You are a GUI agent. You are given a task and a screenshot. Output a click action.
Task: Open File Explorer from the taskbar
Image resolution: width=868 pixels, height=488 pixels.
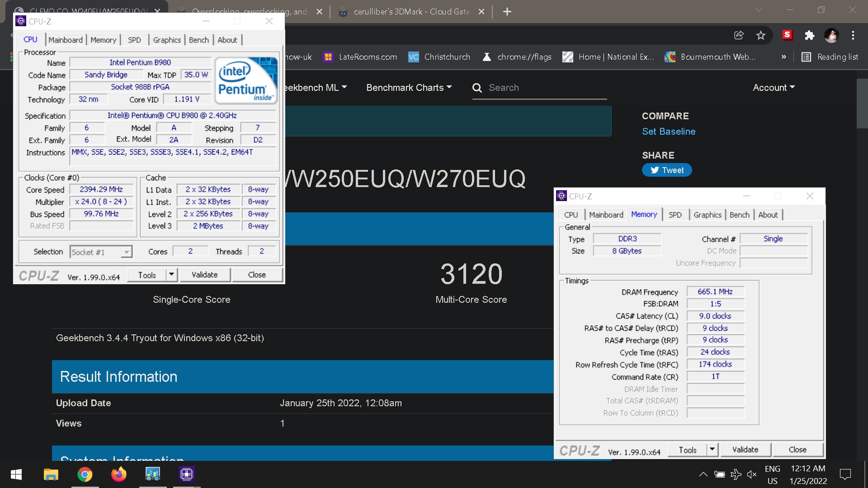(x=51, y=474)
